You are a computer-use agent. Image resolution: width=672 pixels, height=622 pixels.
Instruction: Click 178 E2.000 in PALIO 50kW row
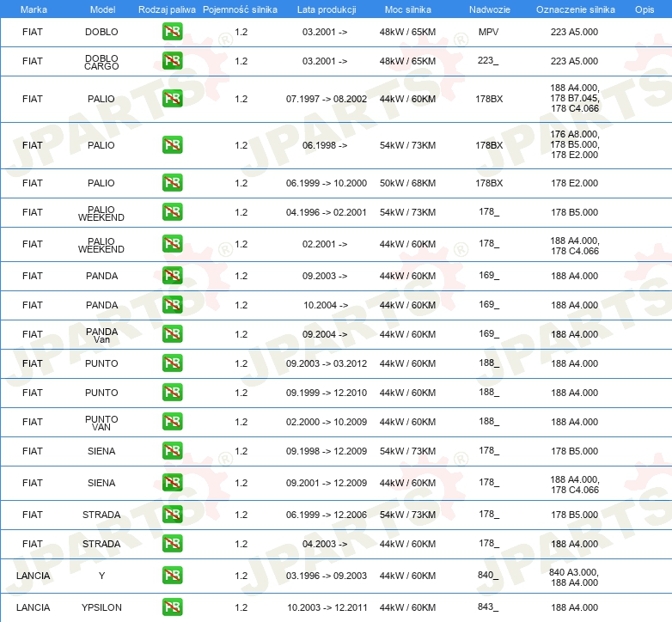574,183
